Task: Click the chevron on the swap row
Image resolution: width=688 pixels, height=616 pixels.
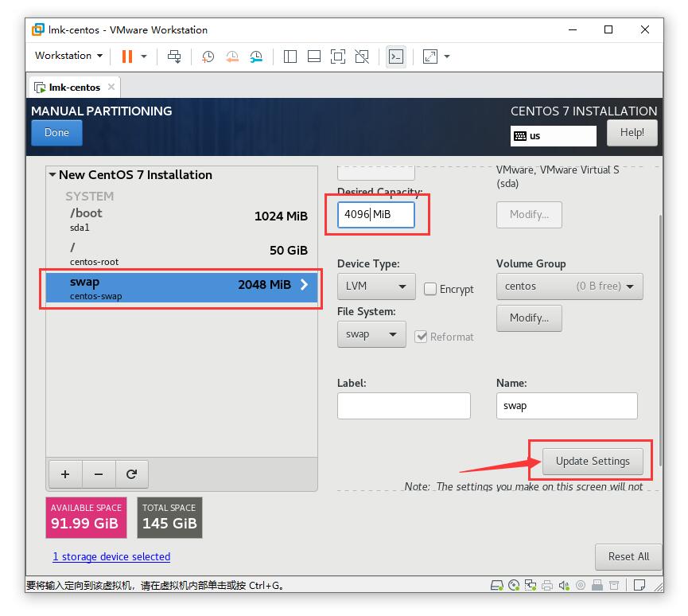Action: (x=304, y=284)
